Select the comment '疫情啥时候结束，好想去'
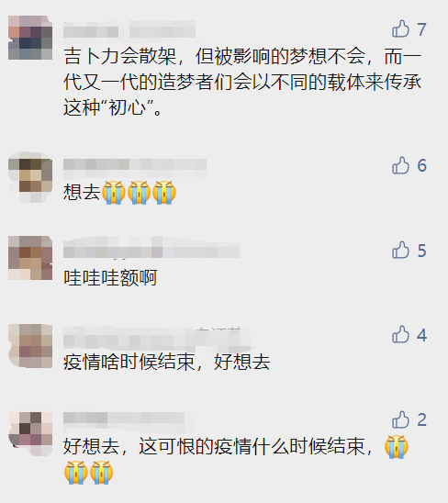 pyautogui.click(x=167, y=363)
